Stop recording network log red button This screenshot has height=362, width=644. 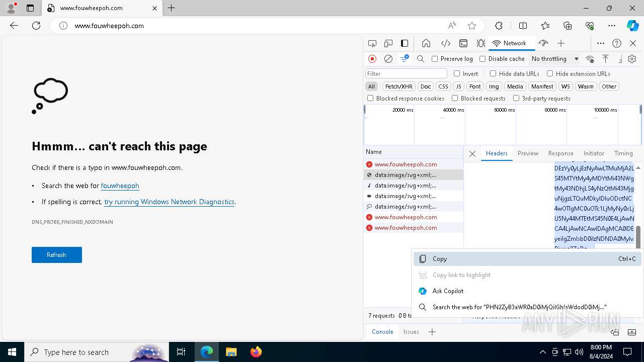372,59
